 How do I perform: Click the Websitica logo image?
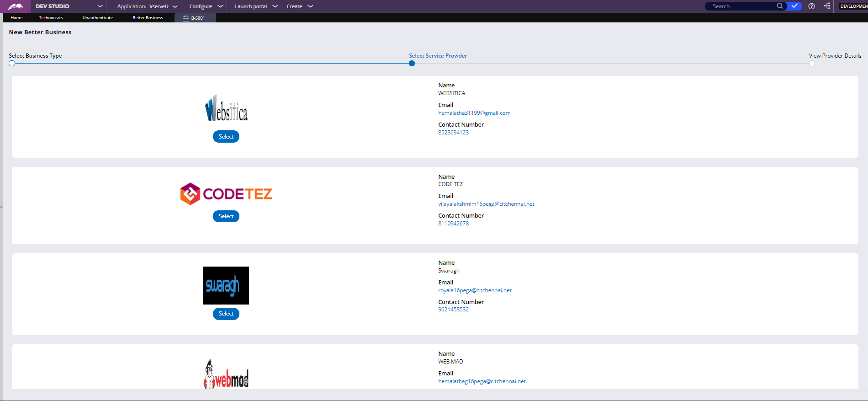coord(226,108)
